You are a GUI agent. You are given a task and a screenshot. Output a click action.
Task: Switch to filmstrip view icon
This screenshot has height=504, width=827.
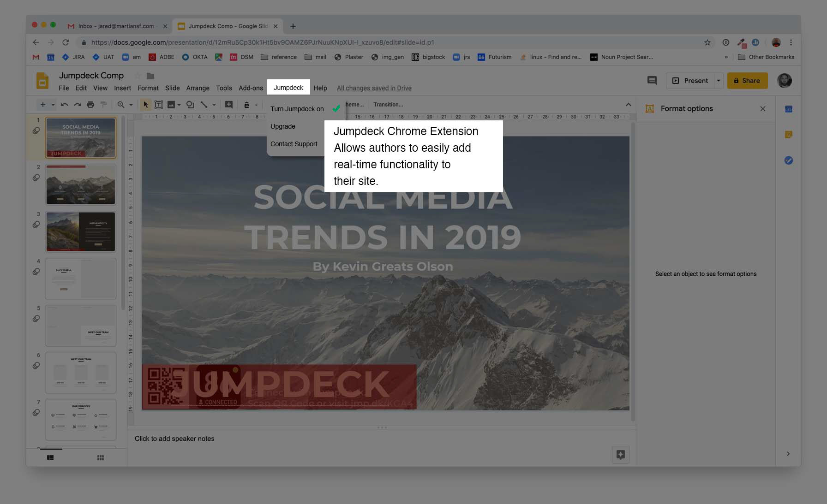[50, 457]
